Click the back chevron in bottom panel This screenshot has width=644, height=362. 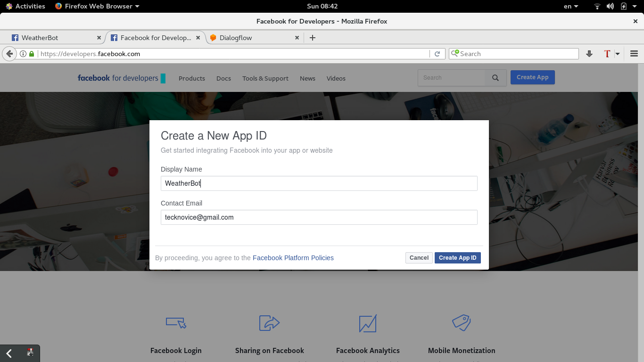coord(9,354)
